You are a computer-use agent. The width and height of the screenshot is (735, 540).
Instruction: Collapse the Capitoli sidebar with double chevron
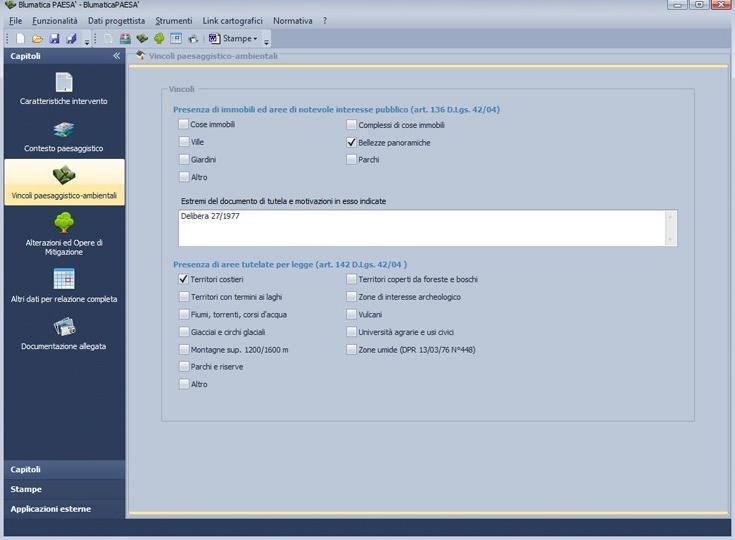[x=116, y=56]
